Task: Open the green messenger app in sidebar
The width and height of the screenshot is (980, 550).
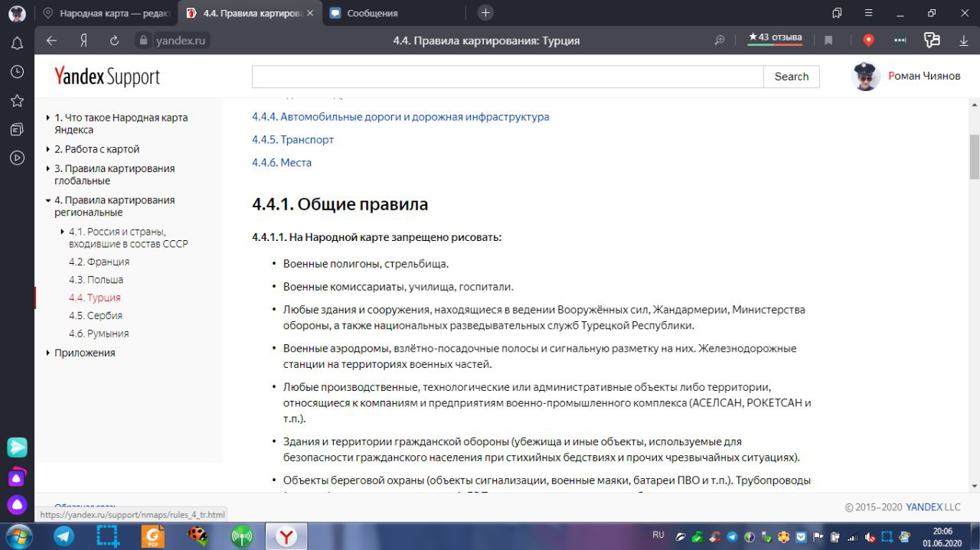Action: pyautogui.click(x=17, y=447)
